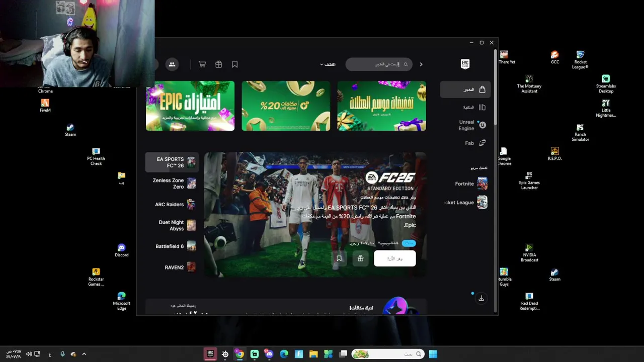Click the launcher vertical scrollbar
Screen dimensions: 644x362
click(x=496, y=88)
